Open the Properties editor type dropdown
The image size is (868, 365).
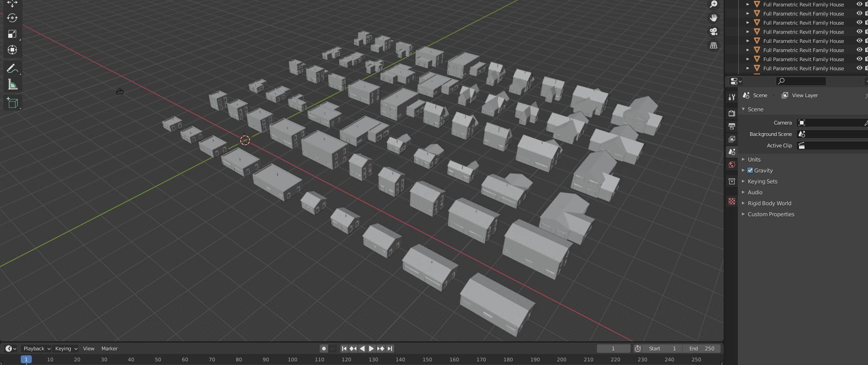[x=736, y=81]
